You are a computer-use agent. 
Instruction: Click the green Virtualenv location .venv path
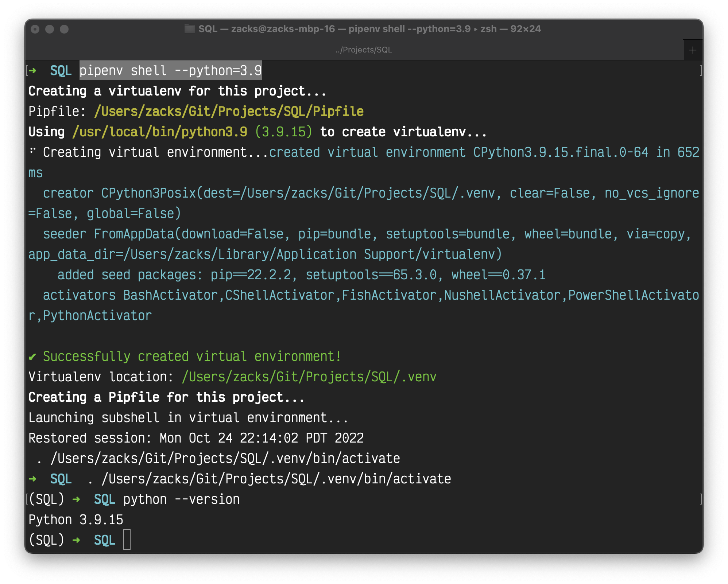tap(309, 377)
